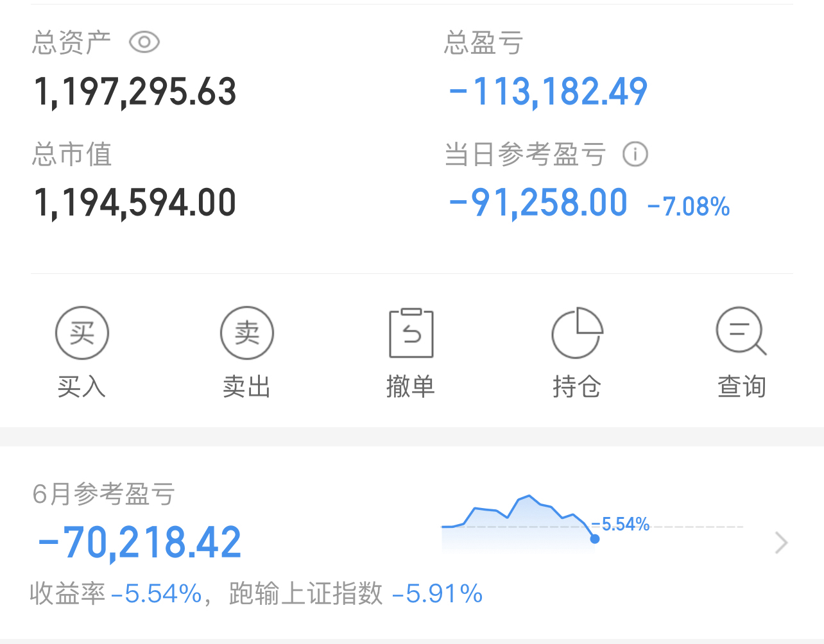This screenshot has height=644, width=824.
Task: Tap the 查询 magnifier icon
Action: pyautogui.click(x=741, y=332)
